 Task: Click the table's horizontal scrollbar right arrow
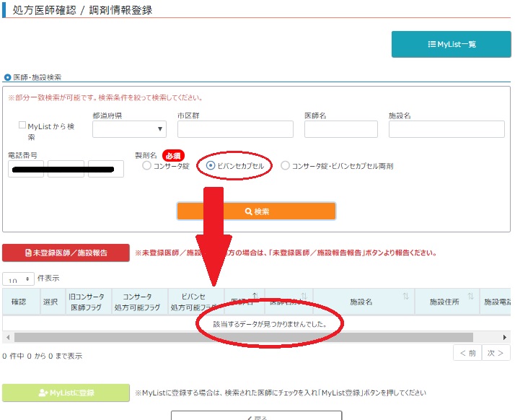point(505,337)
